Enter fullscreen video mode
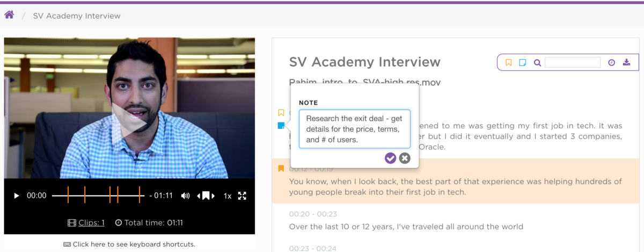The image size is (644, 252). 242,196
